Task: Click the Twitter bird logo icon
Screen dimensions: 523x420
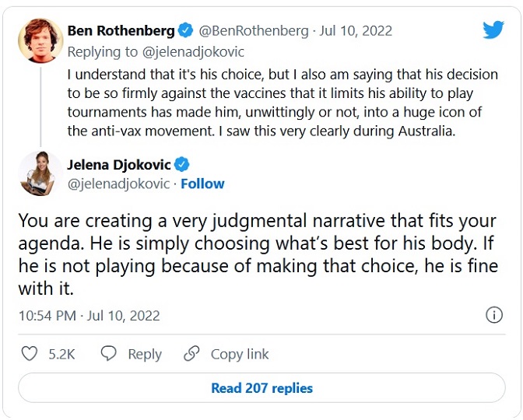Action: point(493,30)
